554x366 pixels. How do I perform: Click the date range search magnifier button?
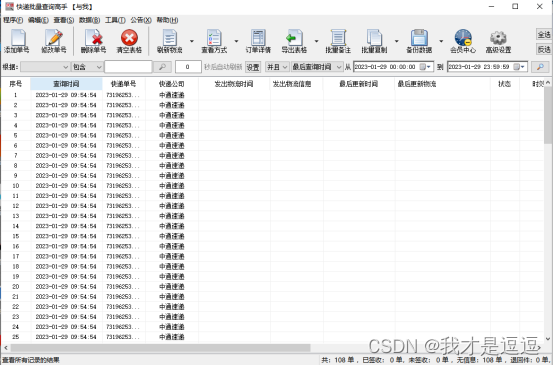pyautogui.click(x=540, y=67)
